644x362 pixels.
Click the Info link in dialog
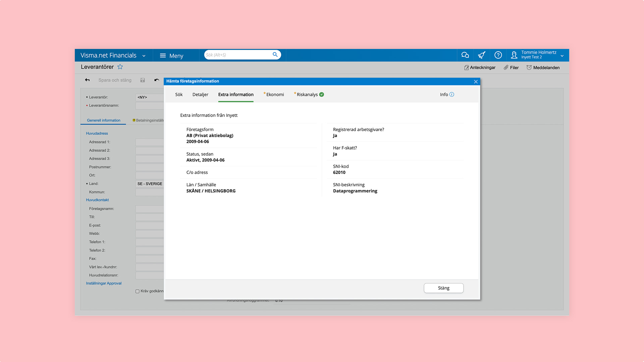pos(444,95)
